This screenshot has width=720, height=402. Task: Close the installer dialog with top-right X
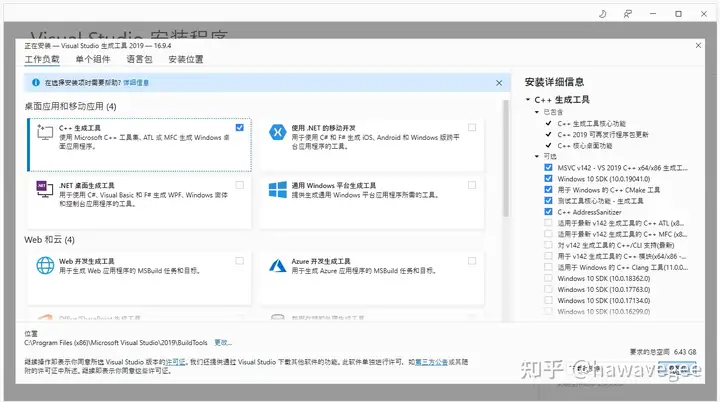(698, 45)
